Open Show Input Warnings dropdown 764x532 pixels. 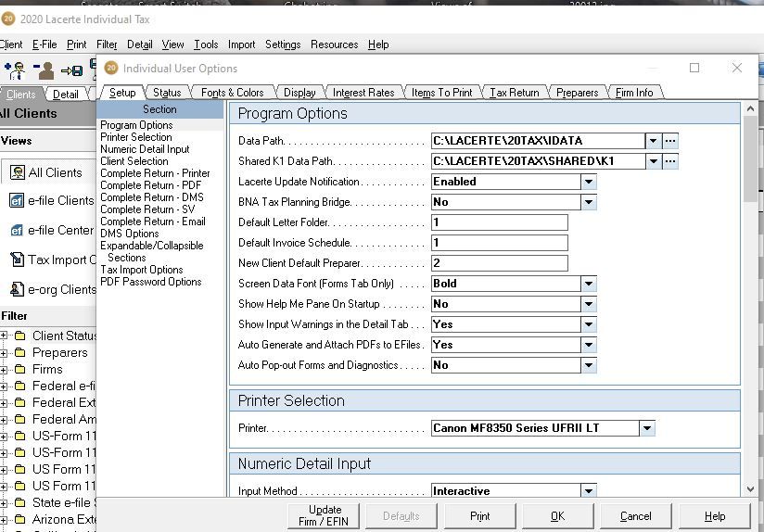(589, 324)
